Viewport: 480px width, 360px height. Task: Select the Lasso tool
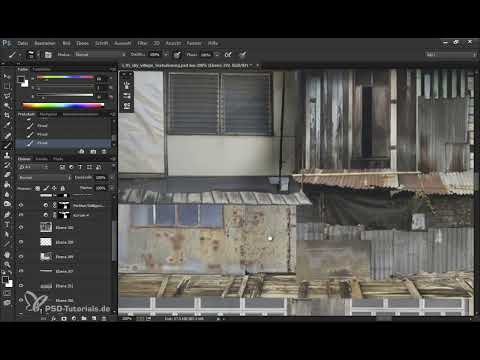(7, 96)
